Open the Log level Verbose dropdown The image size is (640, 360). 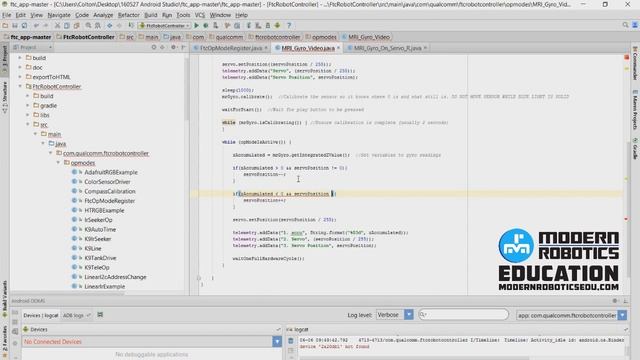click(395, 315)
